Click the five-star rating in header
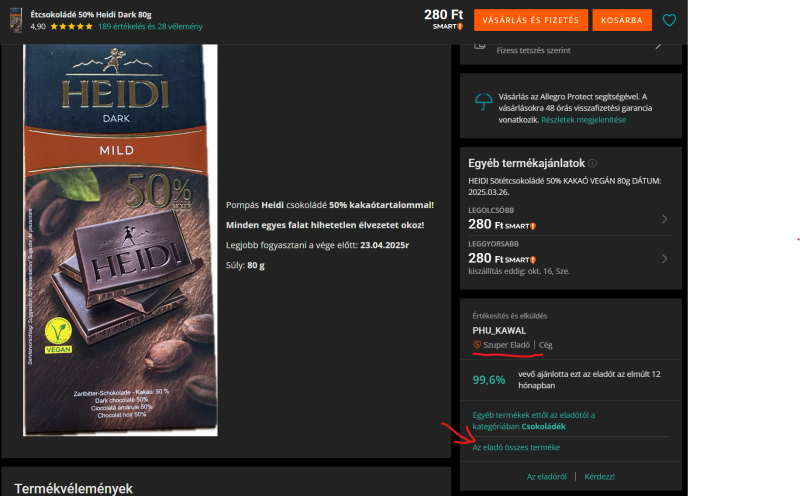Image resolution: width=800 pixels, height=496 pixels. point(71,27)
